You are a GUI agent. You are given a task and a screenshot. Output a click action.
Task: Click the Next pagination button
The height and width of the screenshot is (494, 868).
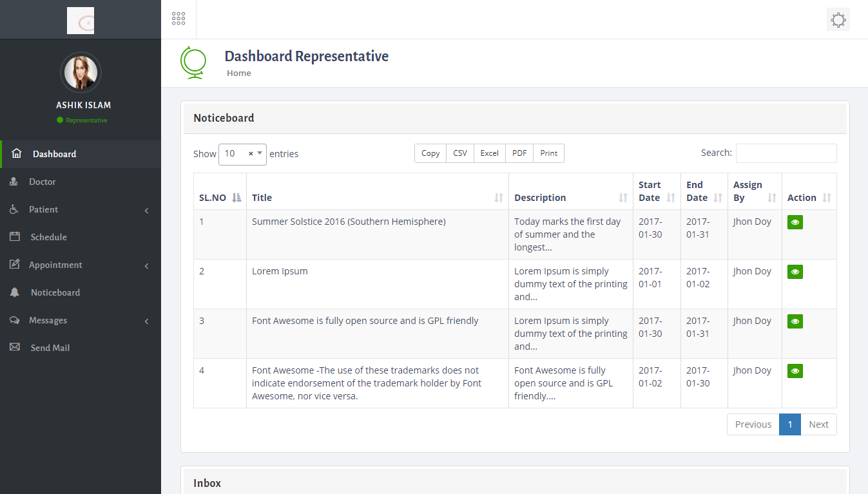tap(818, 424)
